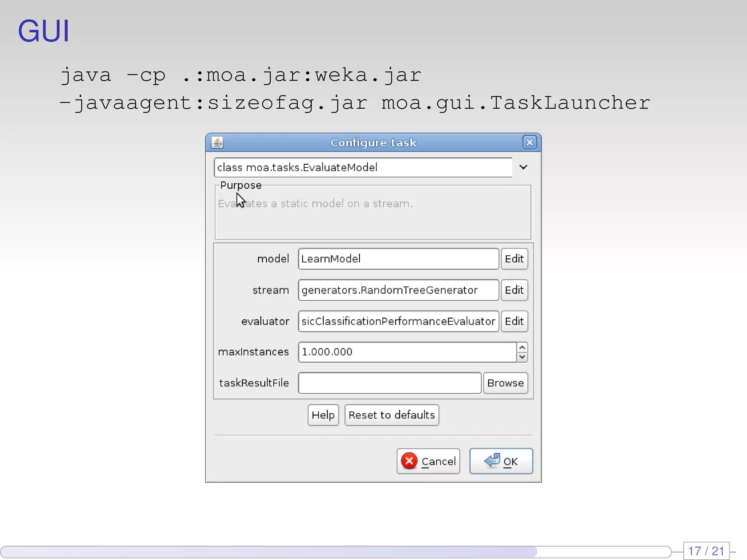This screenshot has height=560, width=747.
Task: Click the Purpose description text
Action: (x=316, y=203)
